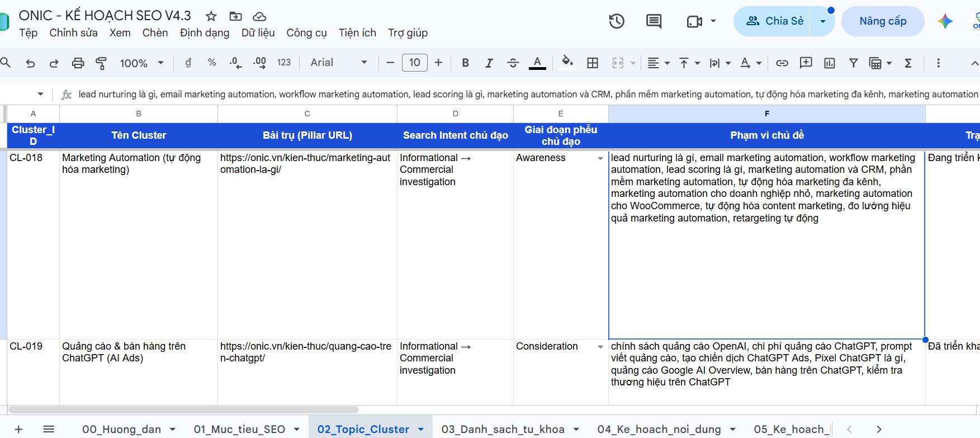Insert a chart from the toolbar
980x438 pixels.
click(830, 63)
